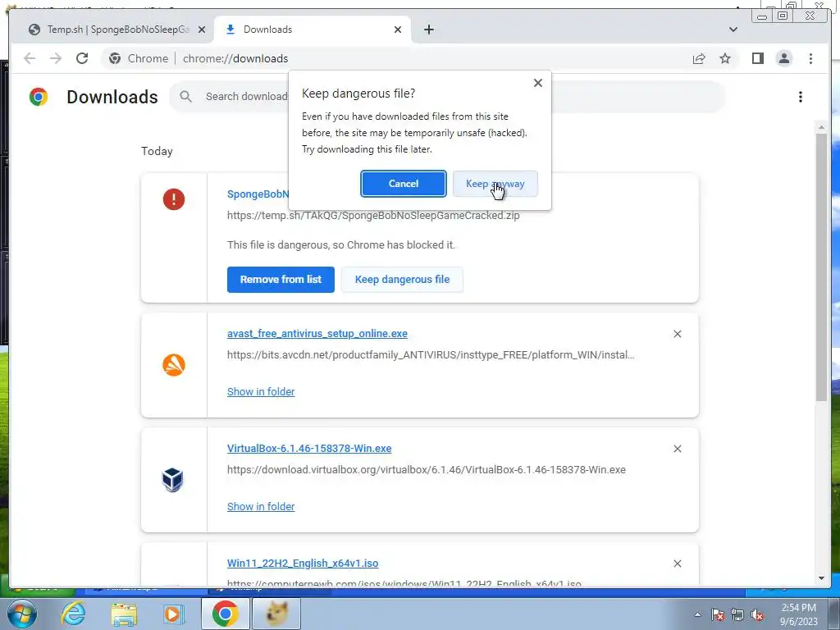Click the SpongeBob download URL text
The width and height of the screenshot is (840, 630).
pyautogui.click(x=373, y=216)
